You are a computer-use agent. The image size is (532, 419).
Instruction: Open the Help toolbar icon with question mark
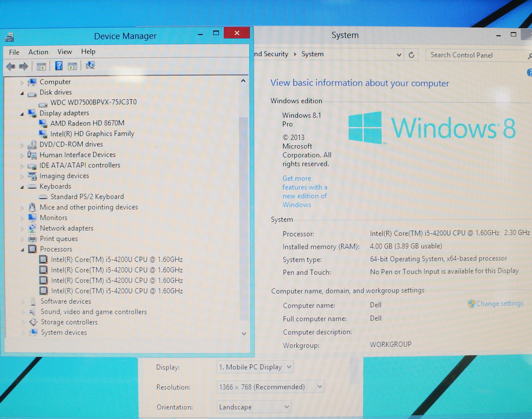coord(58,66)
